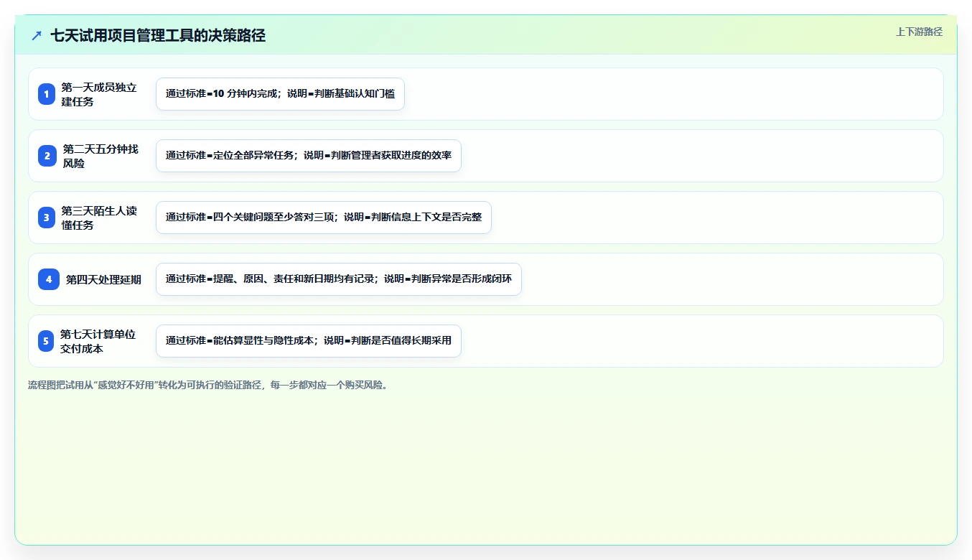Click the 上下游路径 label
972x560 pixels.
[919, 32]
